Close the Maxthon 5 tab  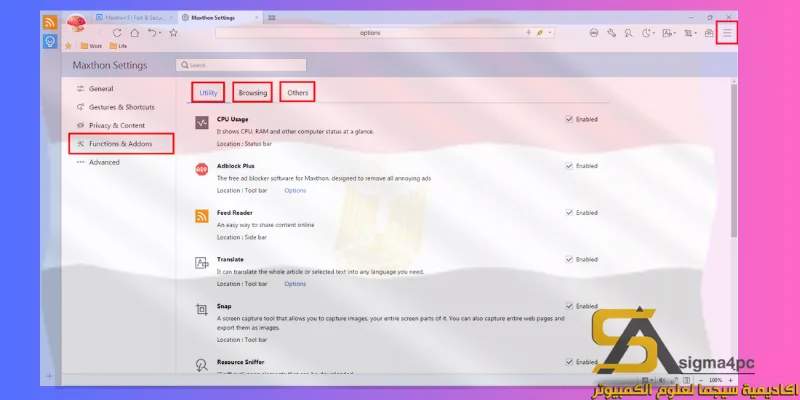pyautogui.click(x=171, y=17)
